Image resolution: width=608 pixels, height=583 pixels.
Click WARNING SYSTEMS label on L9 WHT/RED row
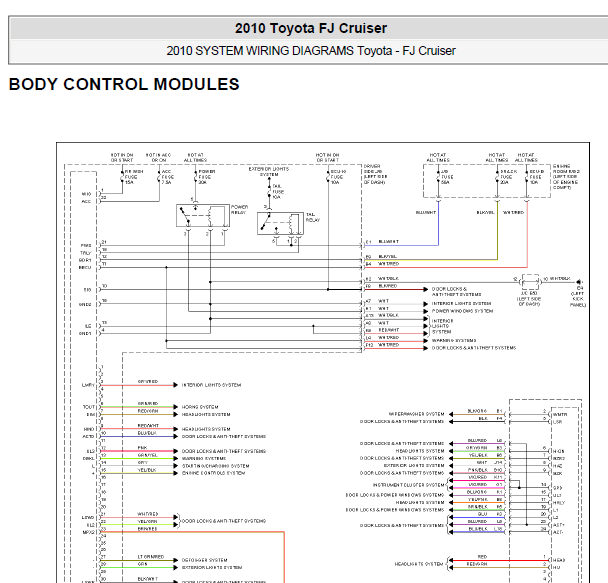pos(454,340)
